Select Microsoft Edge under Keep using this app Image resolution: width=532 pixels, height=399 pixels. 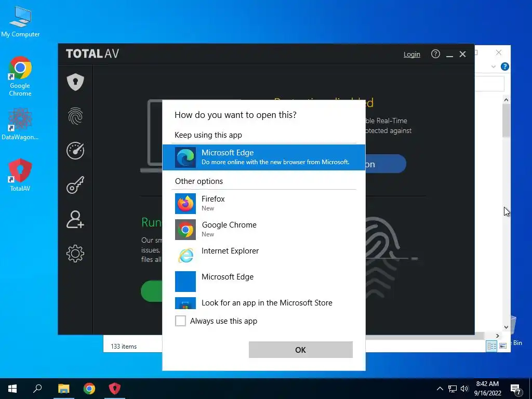(x=263, y=157)
